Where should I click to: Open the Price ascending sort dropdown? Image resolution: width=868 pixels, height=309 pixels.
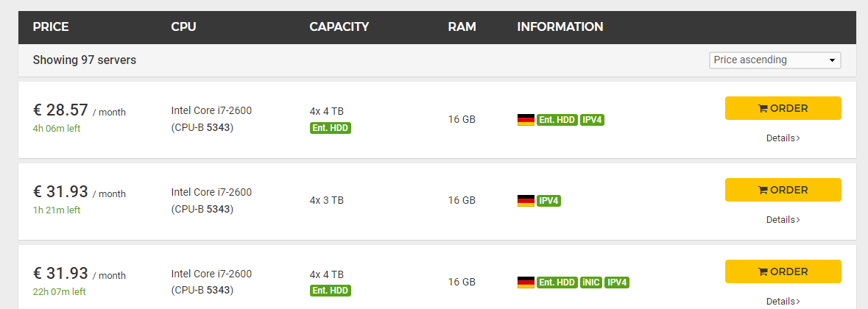click(x=775, y=60)
